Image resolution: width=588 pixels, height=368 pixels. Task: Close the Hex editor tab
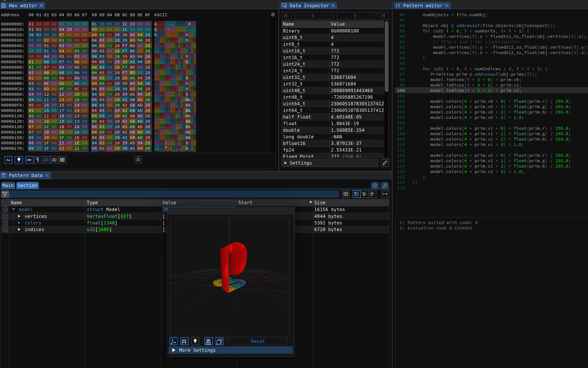[41, 5]
